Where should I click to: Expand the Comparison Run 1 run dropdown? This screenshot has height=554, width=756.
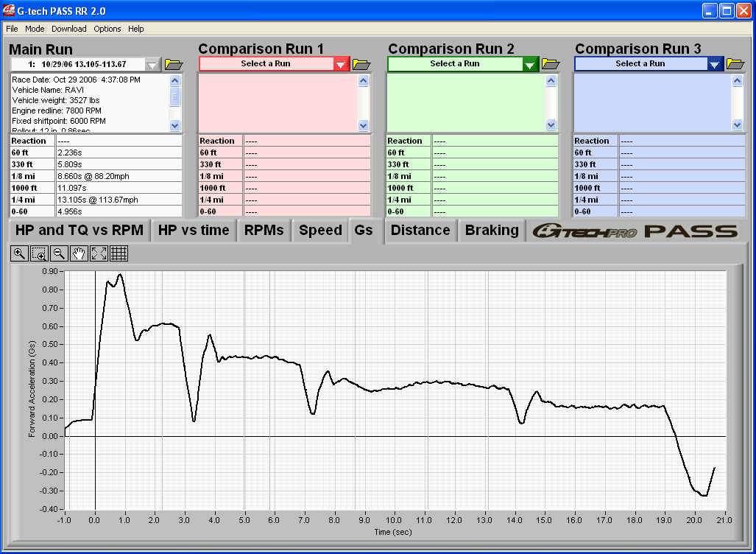(340, 63)
